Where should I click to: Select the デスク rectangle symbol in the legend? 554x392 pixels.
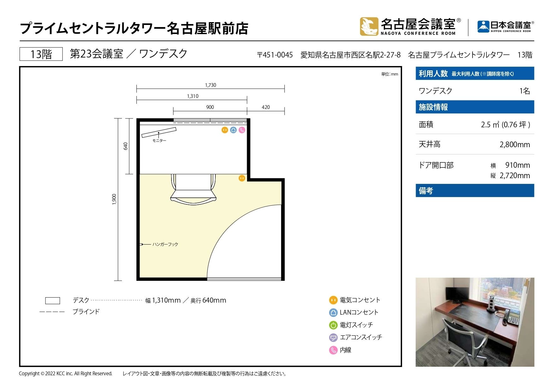coord(52,300)
